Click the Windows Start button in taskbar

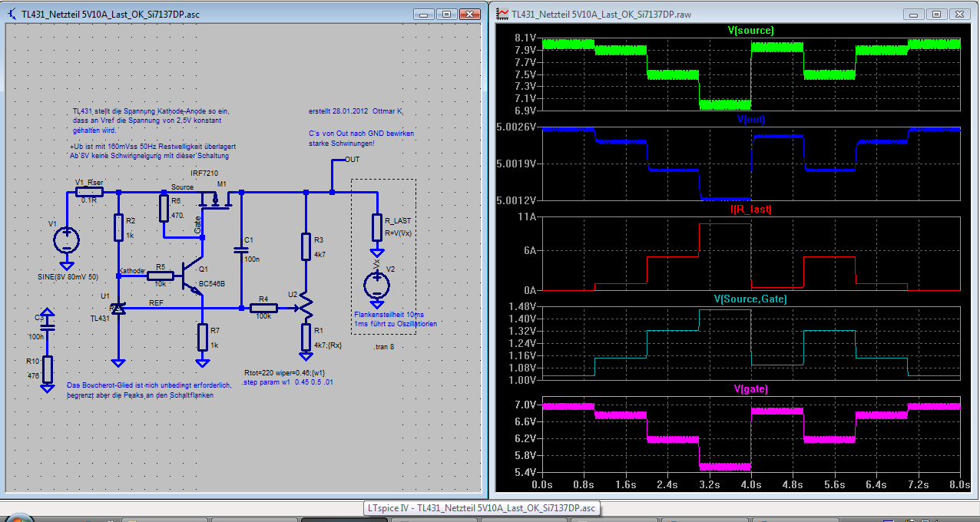click(x=18, y=519)
